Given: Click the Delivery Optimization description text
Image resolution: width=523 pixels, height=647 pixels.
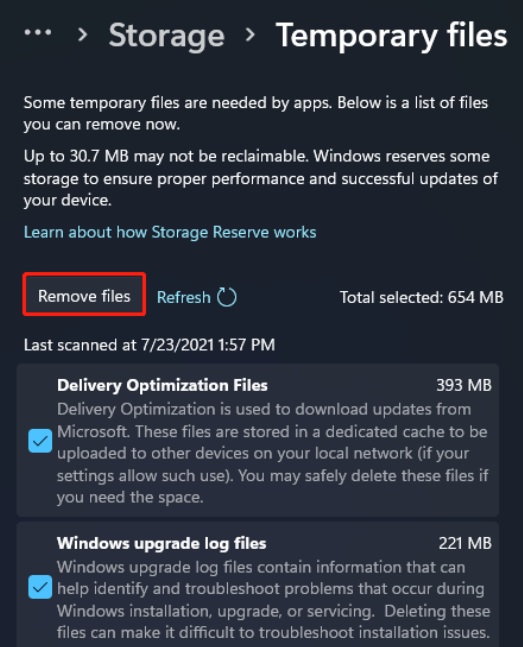Looking at the screenshot, I should [272, 453].
